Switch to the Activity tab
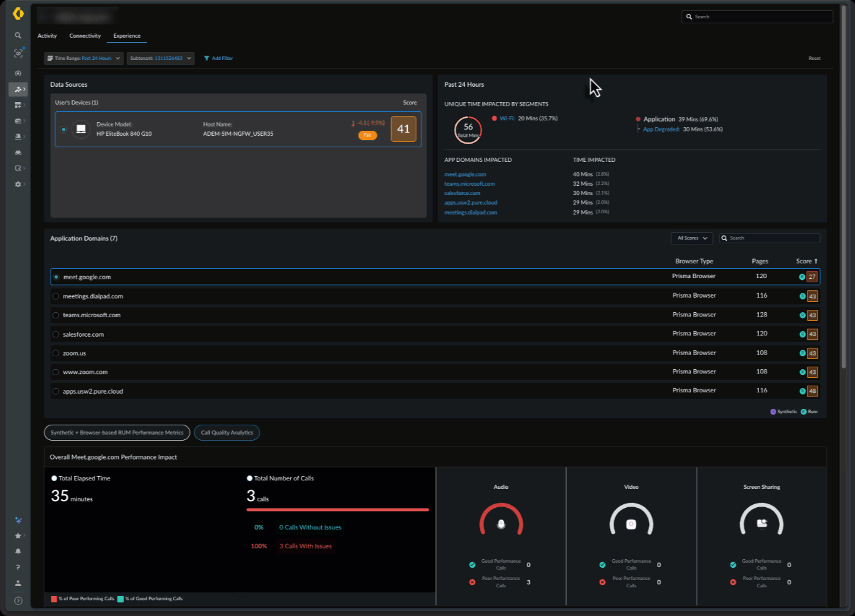The height and width of the screenshot is (616, 855). click(x=47, y=36)
